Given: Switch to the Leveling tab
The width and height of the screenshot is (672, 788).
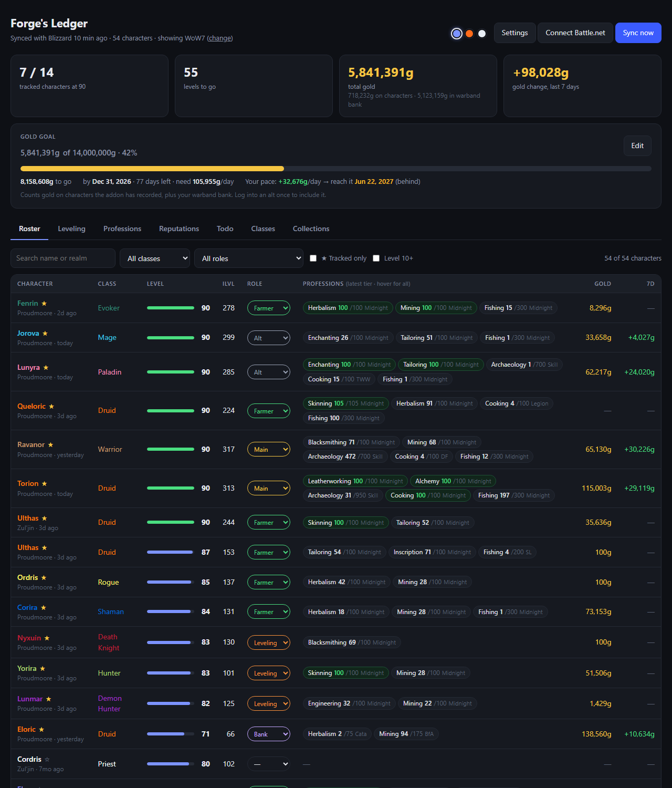Looking at the screenshot, I should click(x=71, y=229).
